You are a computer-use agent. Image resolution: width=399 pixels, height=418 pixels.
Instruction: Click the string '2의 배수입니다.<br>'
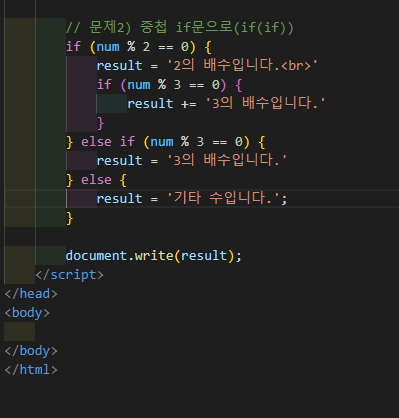242,65
